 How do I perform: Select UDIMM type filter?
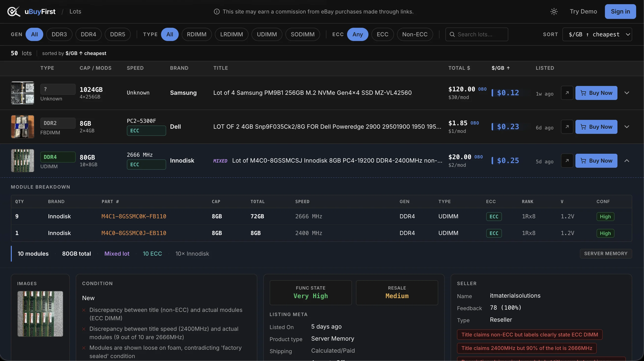pos(267,34)
